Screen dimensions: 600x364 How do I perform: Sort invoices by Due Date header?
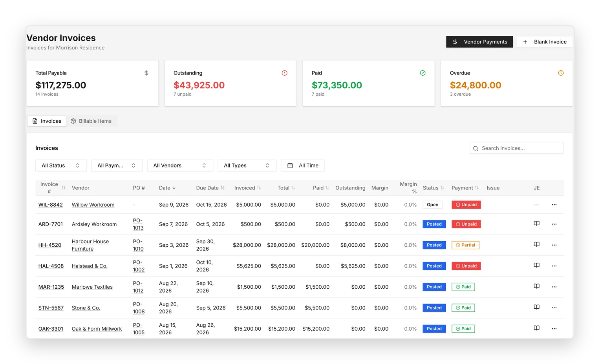coord(210,188)
